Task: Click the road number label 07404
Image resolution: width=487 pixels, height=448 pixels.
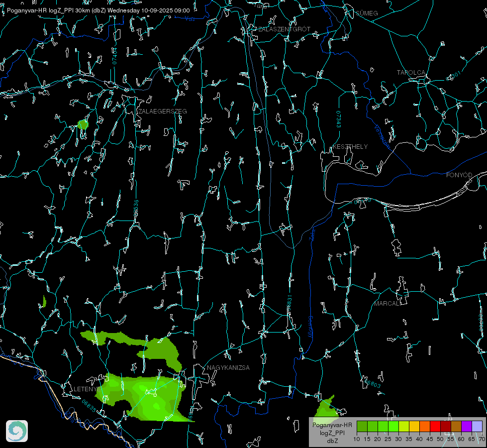Action: pos(114,56)
